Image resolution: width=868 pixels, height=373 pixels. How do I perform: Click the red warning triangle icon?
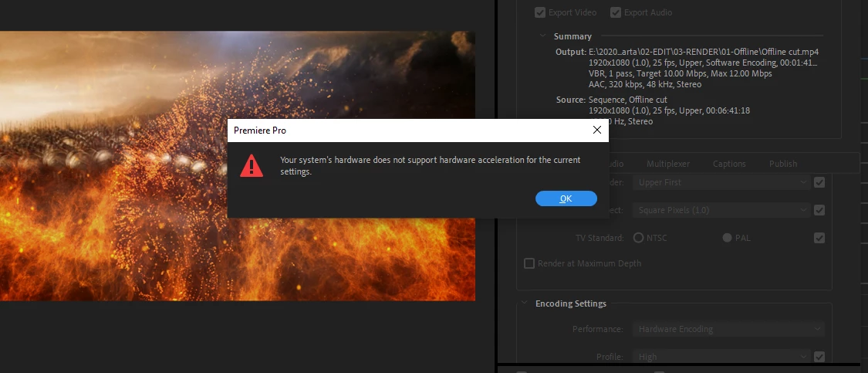click(x=252, y=166)
